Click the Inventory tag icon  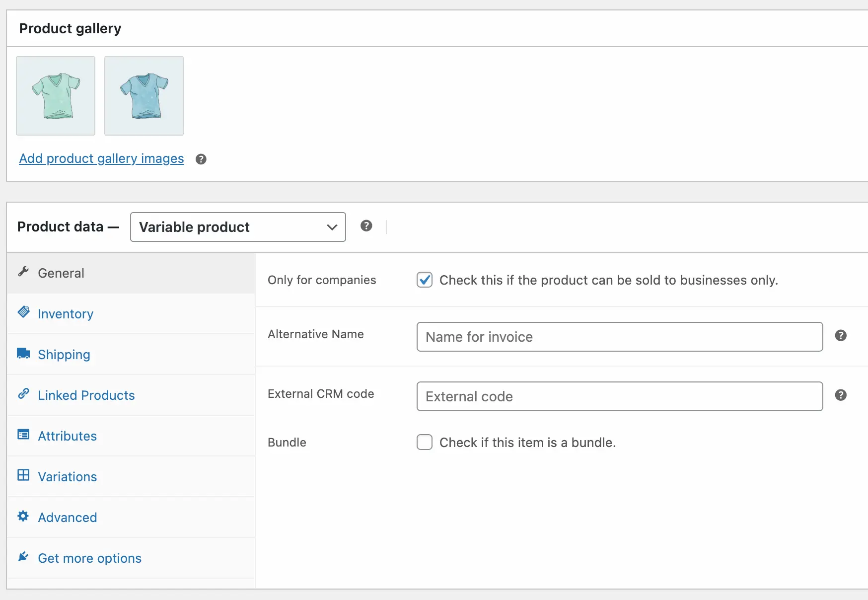point(23,312)
